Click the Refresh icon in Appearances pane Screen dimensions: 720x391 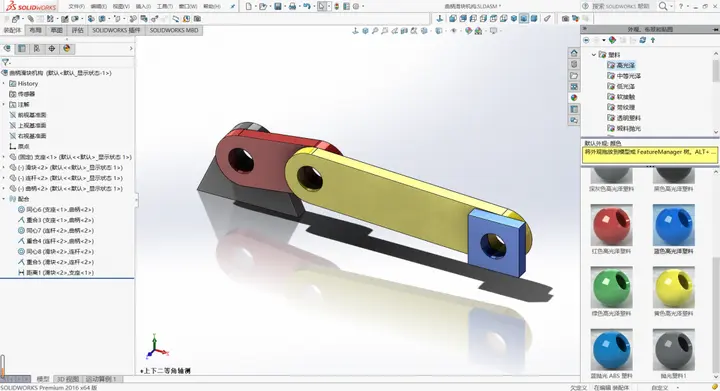click(643, 40)
